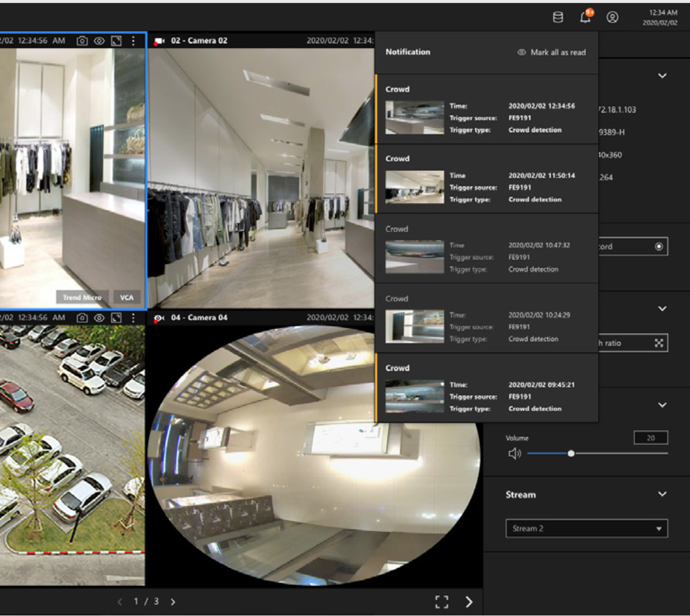Image resolution: width=690 pixels, height=616 pixels.
Task: Expand the parking lot camera to full view
Action: (116, 318)
